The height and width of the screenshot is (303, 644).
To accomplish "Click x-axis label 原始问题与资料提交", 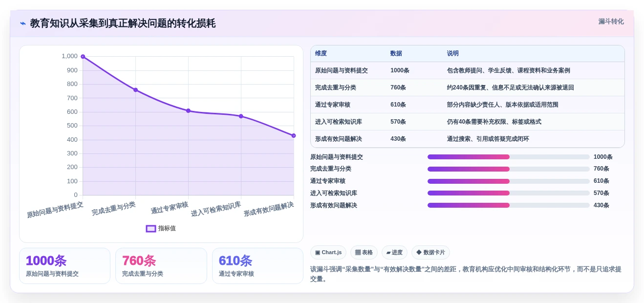I will (x=55, y=209).
